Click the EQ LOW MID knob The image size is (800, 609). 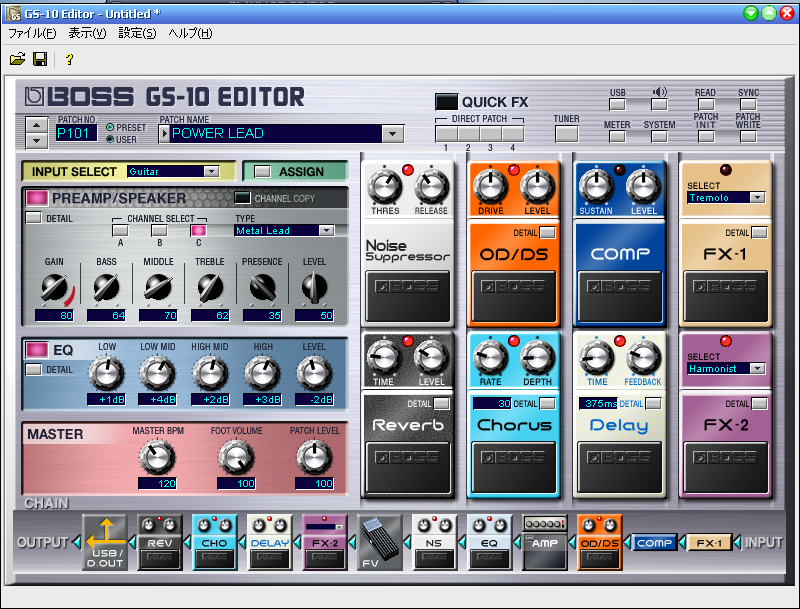(158, 373)
